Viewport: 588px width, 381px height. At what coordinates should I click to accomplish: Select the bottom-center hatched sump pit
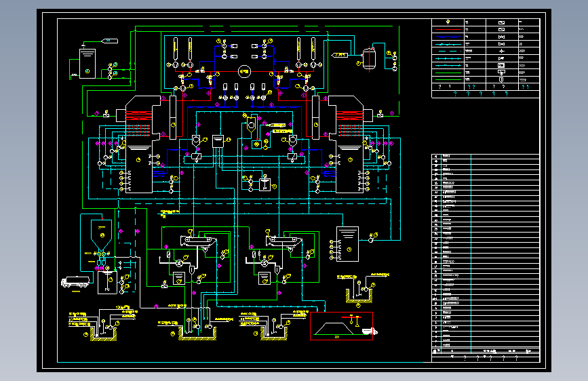point(197,333)
